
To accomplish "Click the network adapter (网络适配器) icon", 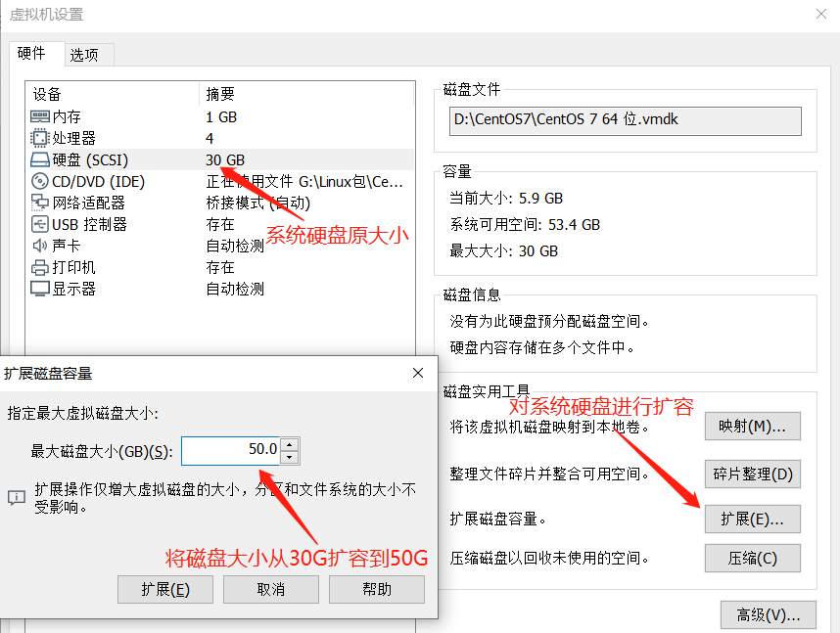I will coord(39,203).
